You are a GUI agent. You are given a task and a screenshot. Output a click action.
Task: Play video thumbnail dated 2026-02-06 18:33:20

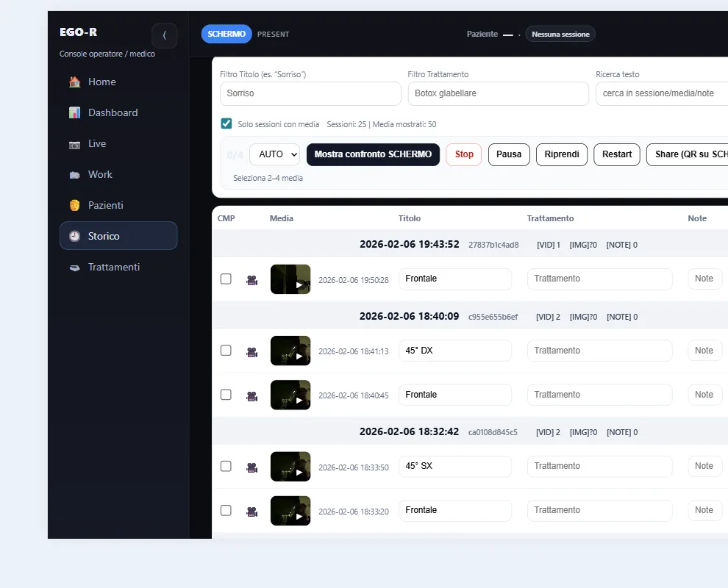pyautogui.click(x=290, y=511)
